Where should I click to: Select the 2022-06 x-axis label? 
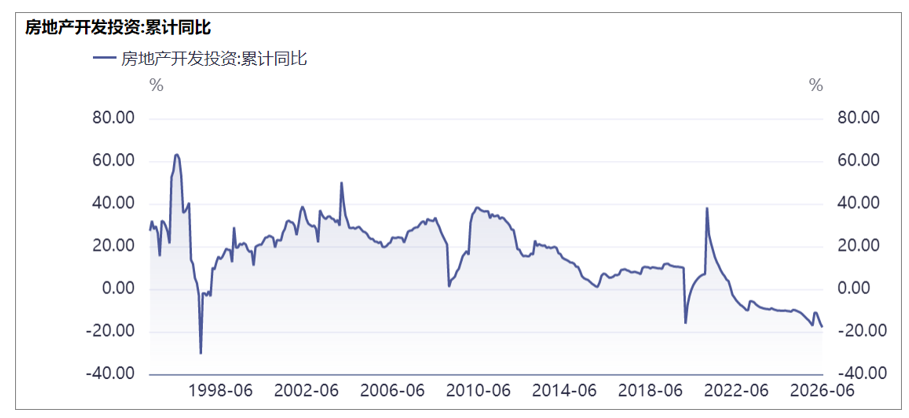click(736, 390)
